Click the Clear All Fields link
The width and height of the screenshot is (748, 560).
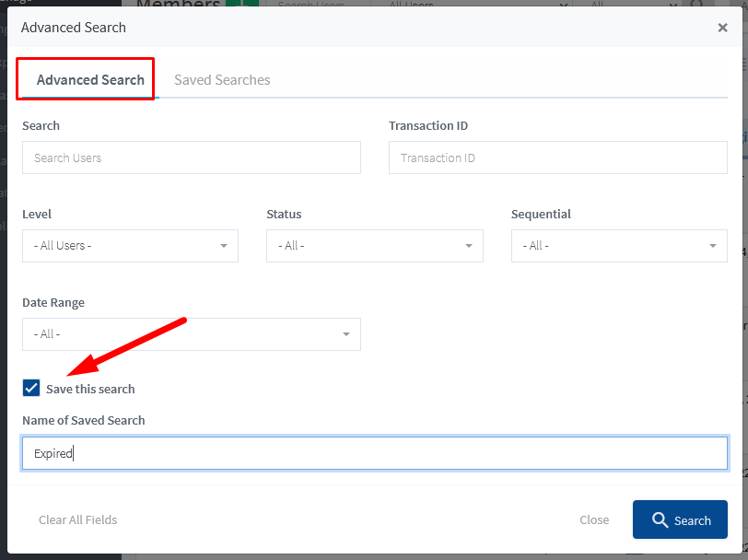click(78, 519)
